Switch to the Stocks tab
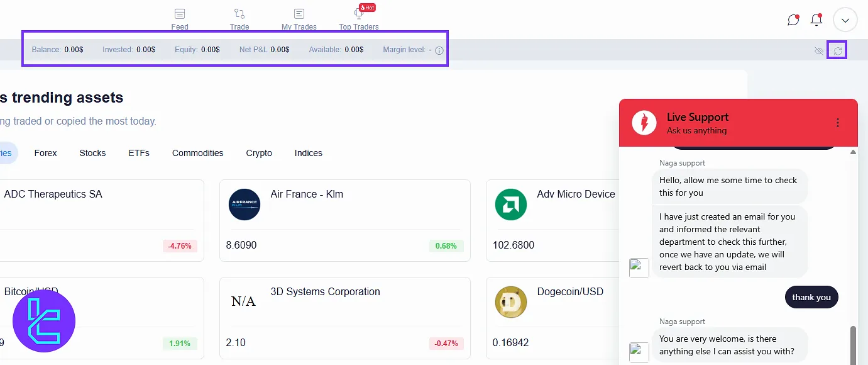Screen dimensions: 868x365 tap(92, 153)
